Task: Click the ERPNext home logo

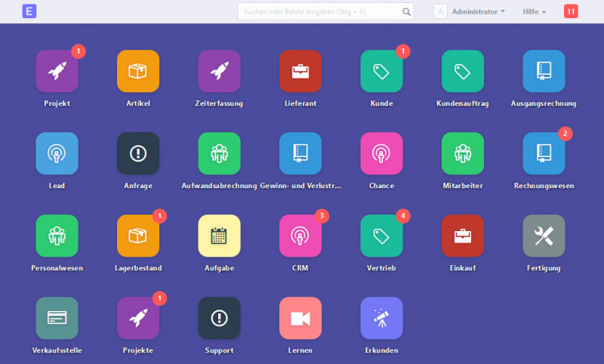Action: (29, 11)
